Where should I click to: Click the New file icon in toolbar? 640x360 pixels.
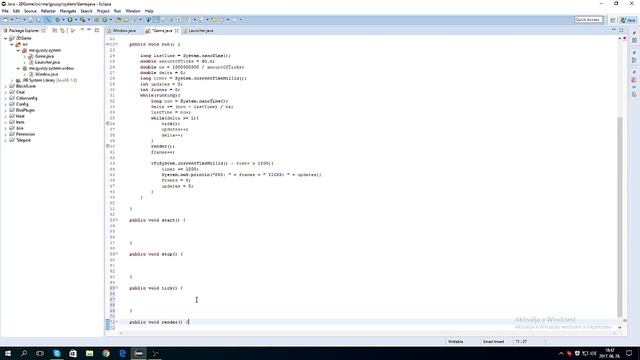pos(5,20)
